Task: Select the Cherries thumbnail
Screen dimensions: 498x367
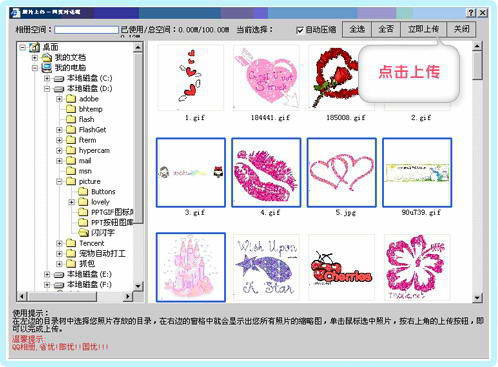Action: (x=342, y=267)
